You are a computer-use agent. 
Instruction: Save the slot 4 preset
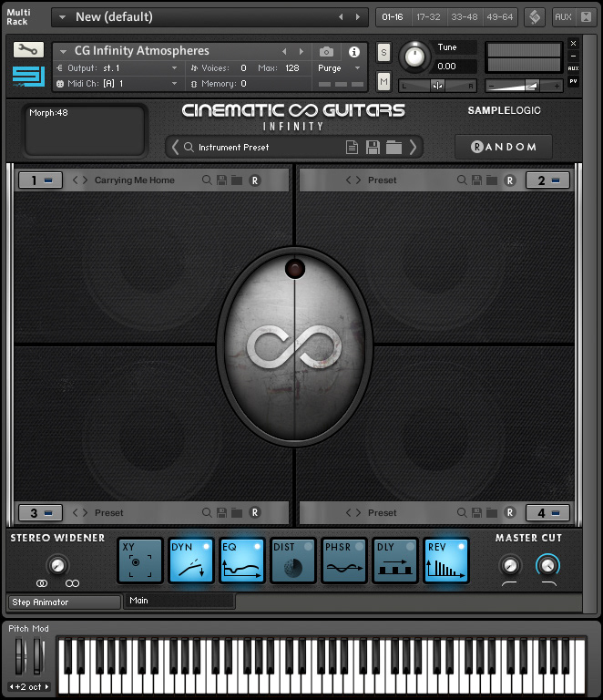coord(476,512)
